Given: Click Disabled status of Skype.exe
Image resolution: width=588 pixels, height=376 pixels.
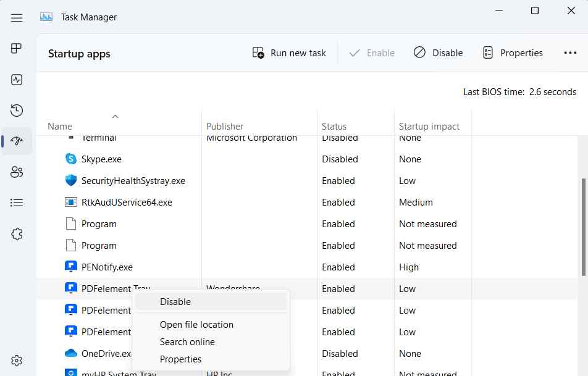Looking at the screenshot, I should click(340, 159).
